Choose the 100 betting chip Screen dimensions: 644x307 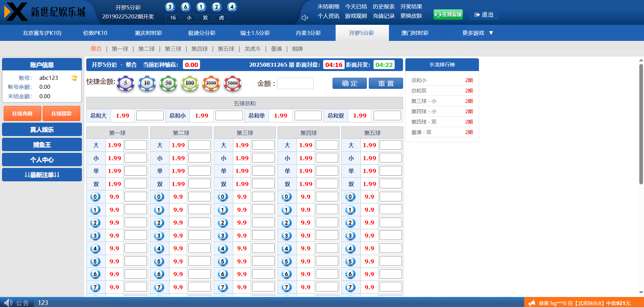[190, 83]
